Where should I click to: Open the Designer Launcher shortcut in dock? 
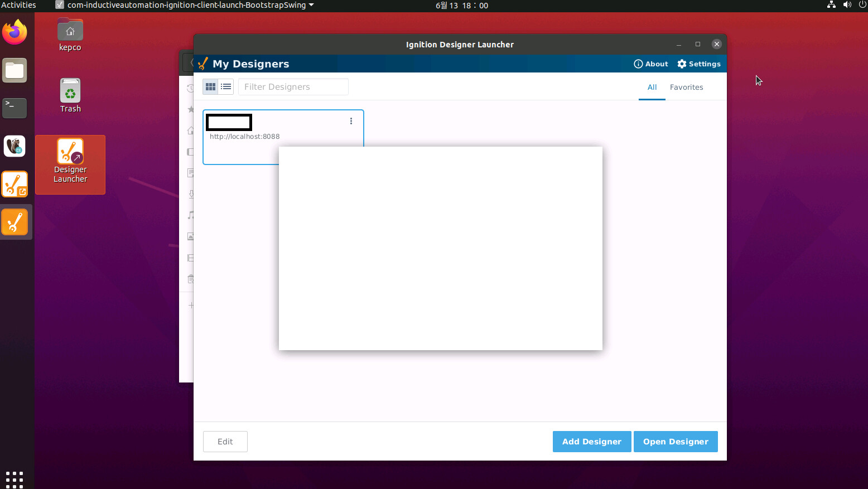pos(15,184)
